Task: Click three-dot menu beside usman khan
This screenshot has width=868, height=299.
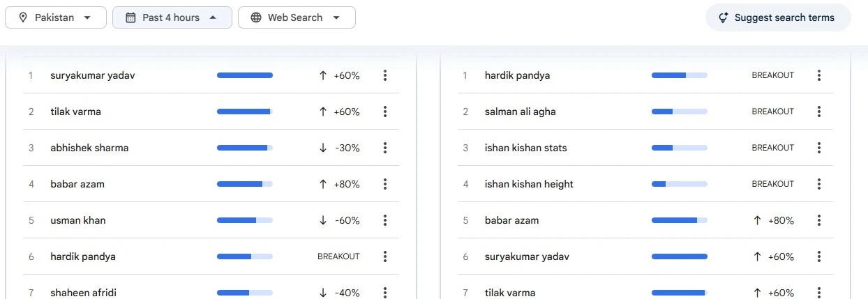Action: coord(384,220)
